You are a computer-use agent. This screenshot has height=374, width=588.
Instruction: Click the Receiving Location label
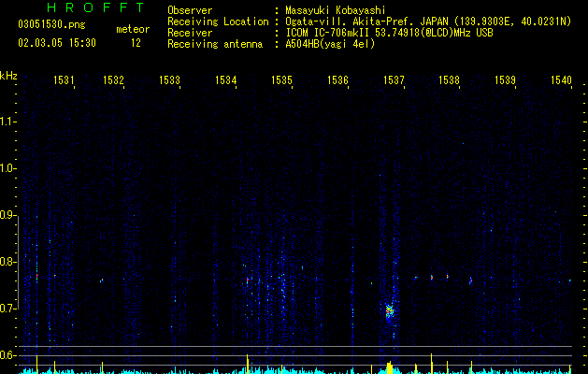click(x=218, y=22)
